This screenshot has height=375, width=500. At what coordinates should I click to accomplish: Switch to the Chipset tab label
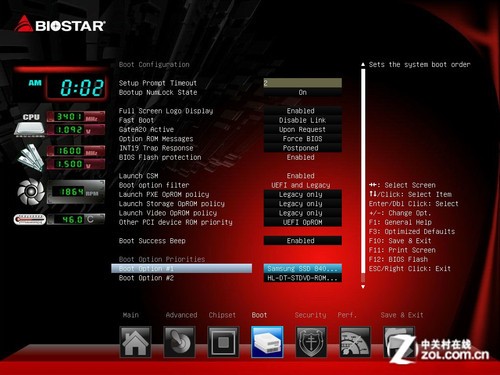point(222,315)
